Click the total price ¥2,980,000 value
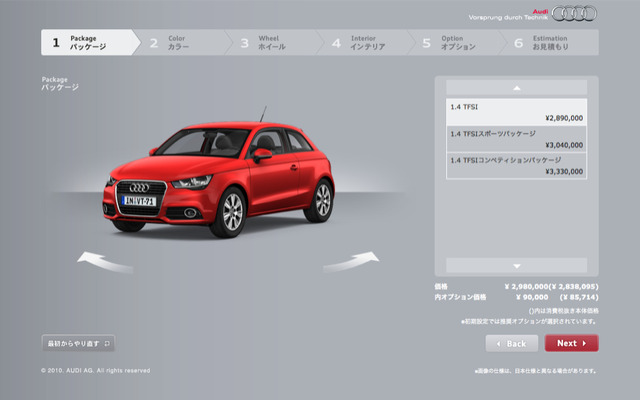This screenshot has width=640, height=400. click(526, 287)
